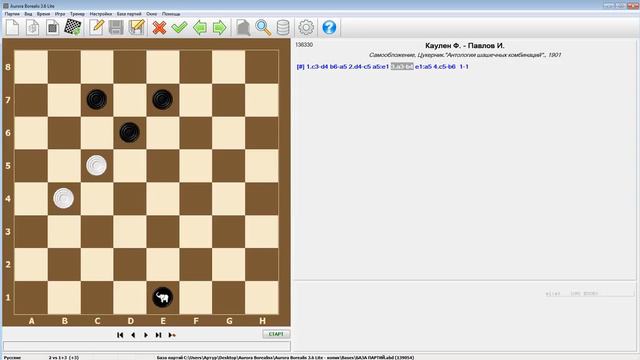Click the red X delete icon

click(159, 27)
